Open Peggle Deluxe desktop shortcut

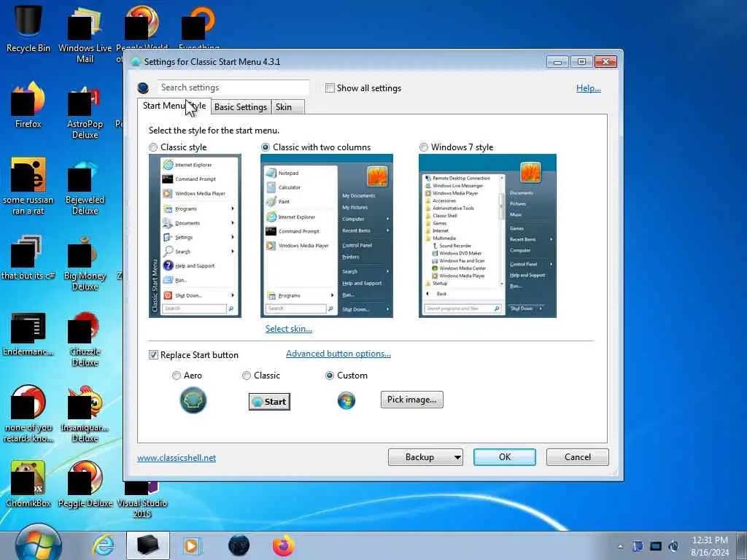click(x=85, y=483)
